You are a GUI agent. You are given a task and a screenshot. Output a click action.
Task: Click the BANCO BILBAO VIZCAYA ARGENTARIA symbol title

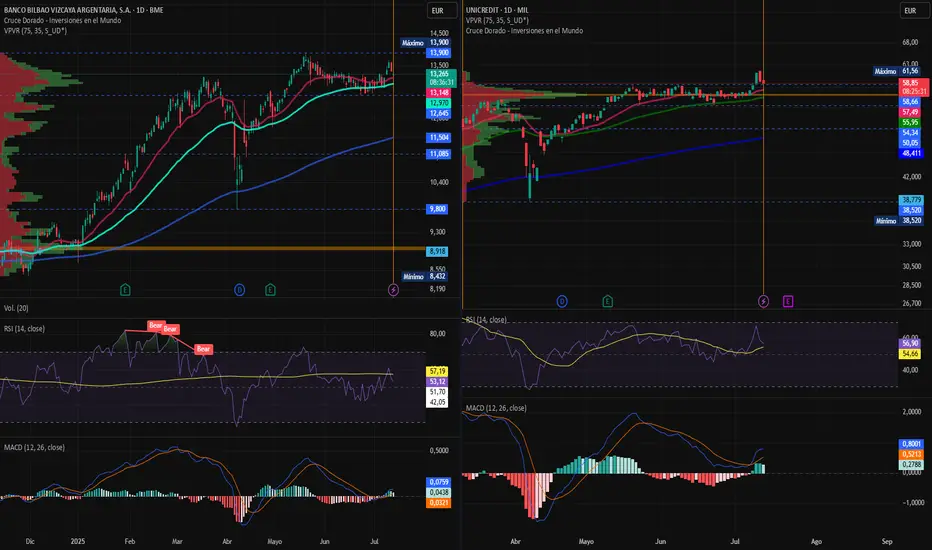(x=84, y=10)
